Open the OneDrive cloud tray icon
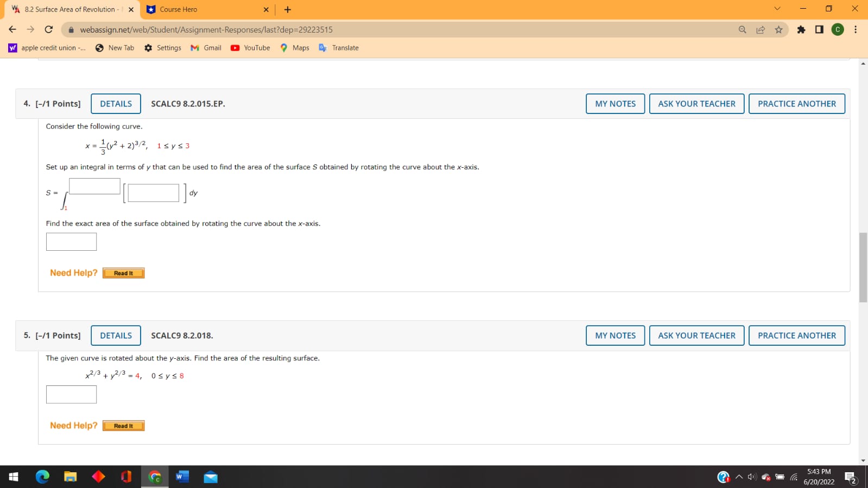The width and height of the screenshot is (868, 488). point(766,477)
